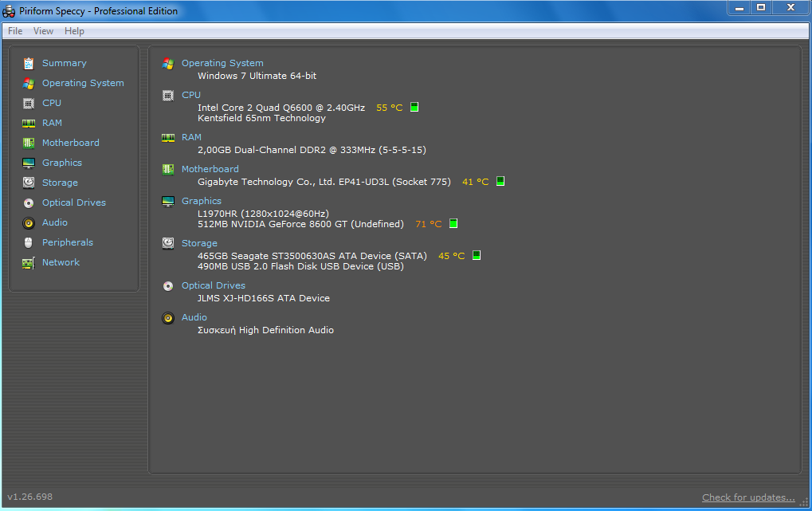This screenshot has width=812, height=511.
Task: Click the Speccy app icon in title bar
Action: 9,11
